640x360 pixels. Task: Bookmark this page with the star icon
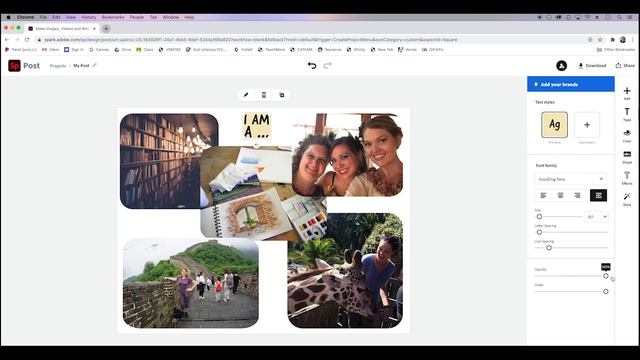point(600,40)
